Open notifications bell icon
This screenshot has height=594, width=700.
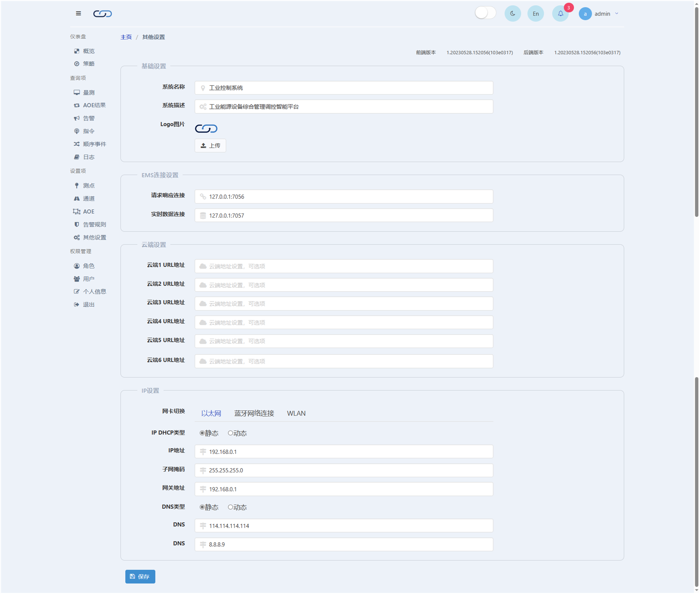pos(560,14)
